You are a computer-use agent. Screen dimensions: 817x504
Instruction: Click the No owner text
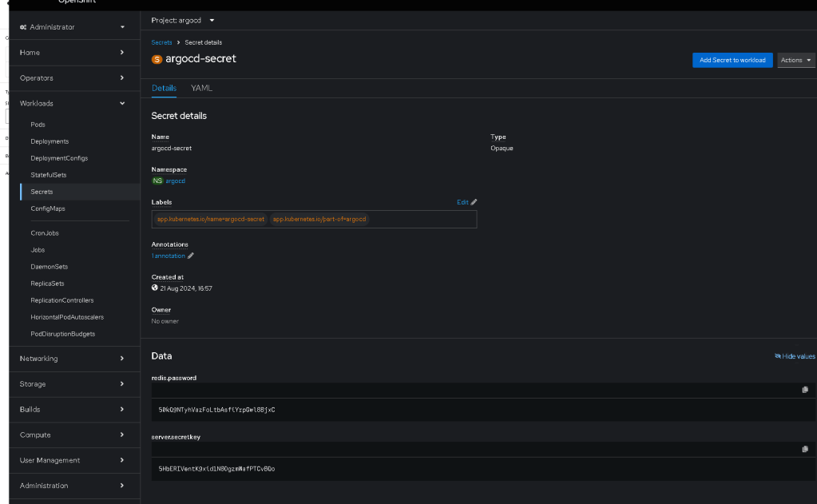pos(165,321)
